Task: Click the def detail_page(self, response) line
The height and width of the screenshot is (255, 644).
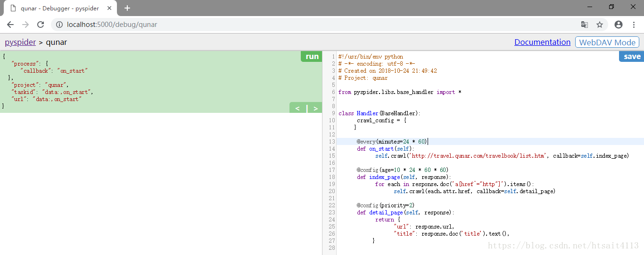Action: [x=405, y=212]
